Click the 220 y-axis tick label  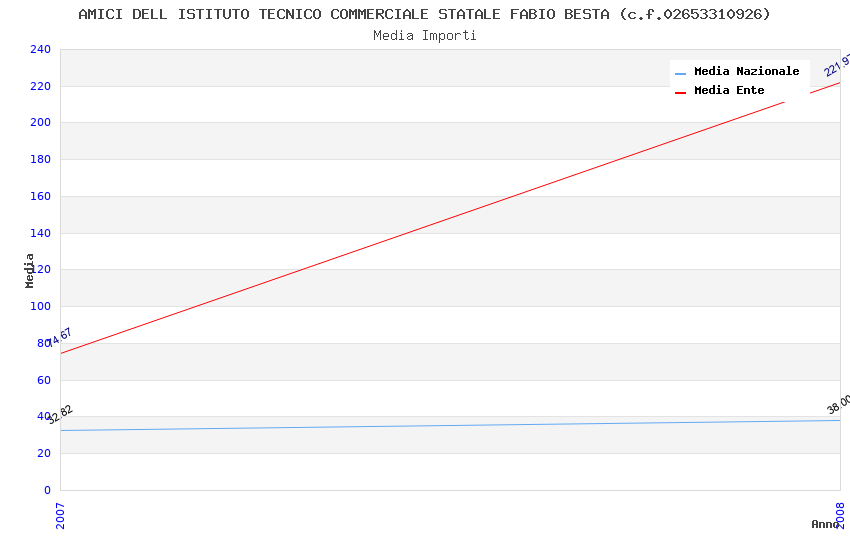(40, 86)
